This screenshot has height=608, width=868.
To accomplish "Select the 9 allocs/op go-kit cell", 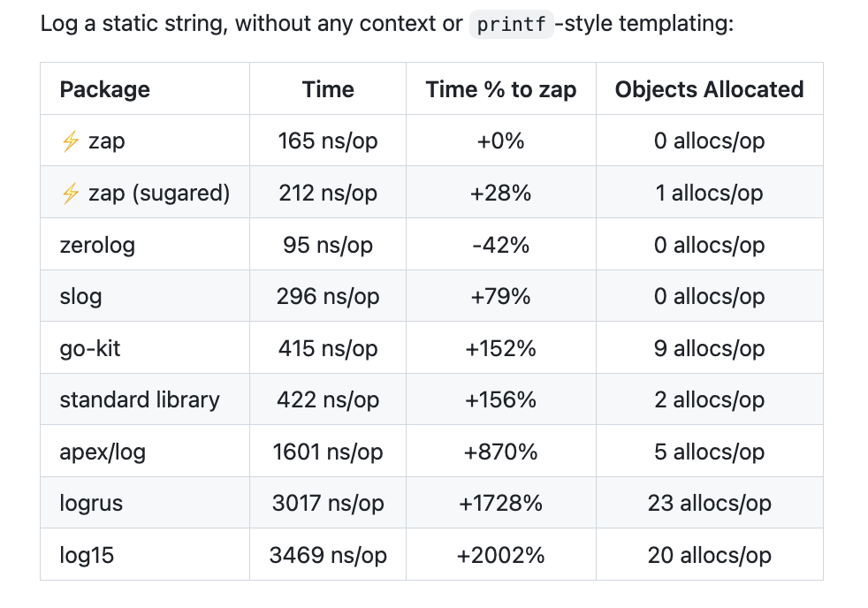I will click(709, 348).
